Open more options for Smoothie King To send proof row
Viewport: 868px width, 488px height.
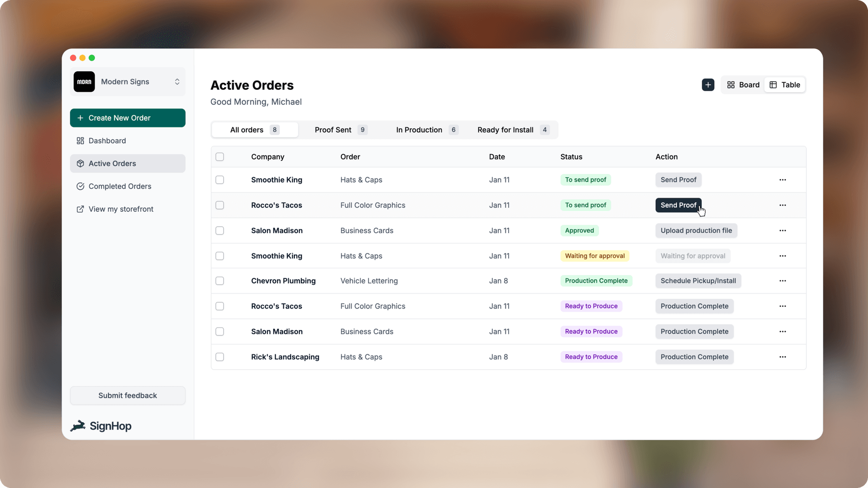[783, 180]
